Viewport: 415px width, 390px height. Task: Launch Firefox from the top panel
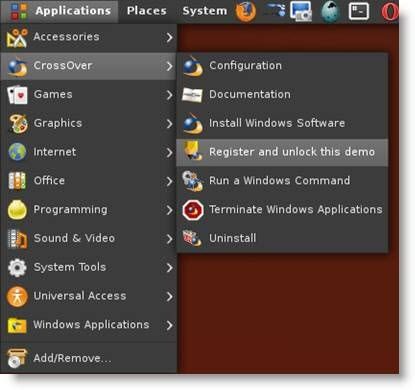coord(246,11)
